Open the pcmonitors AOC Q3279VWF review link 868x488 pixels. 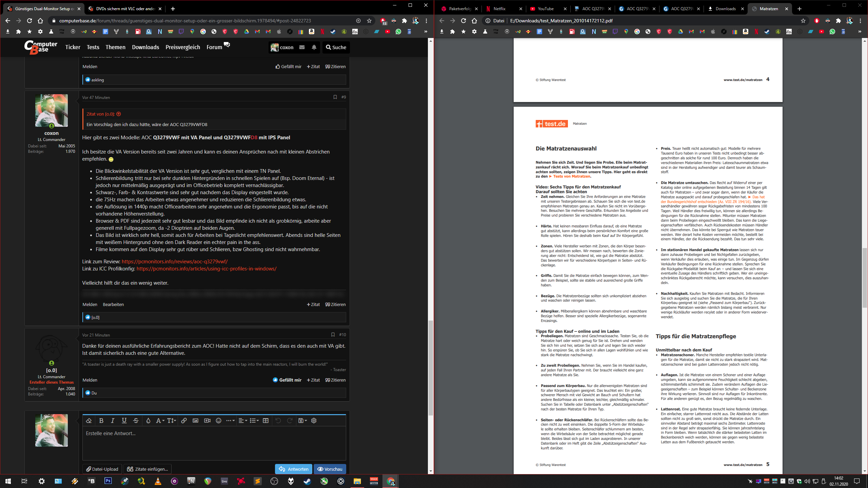(x=175, y=262)
